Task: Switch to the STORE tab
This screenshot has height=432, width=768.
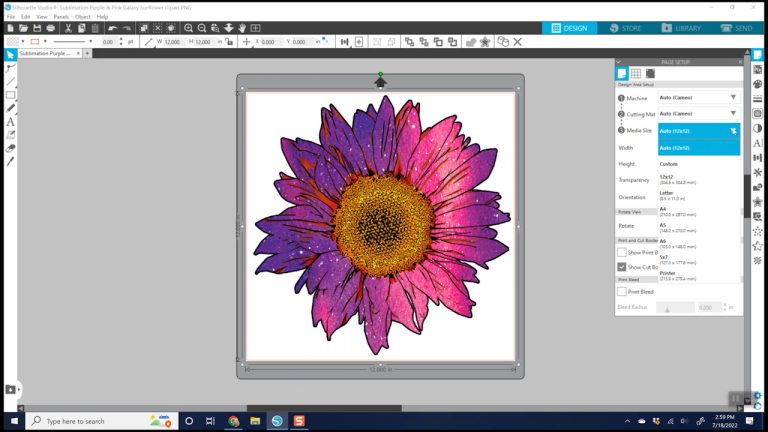Action: tap(625, 28)
